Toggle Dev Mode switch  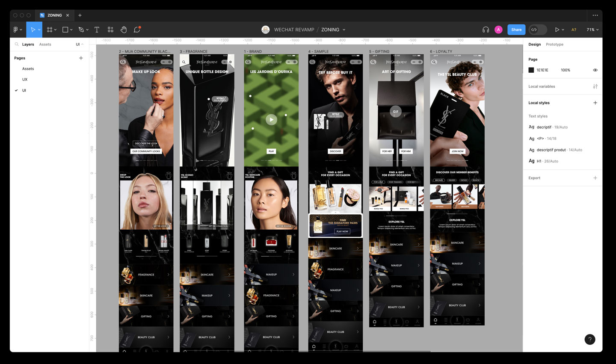tap(538, 30)
